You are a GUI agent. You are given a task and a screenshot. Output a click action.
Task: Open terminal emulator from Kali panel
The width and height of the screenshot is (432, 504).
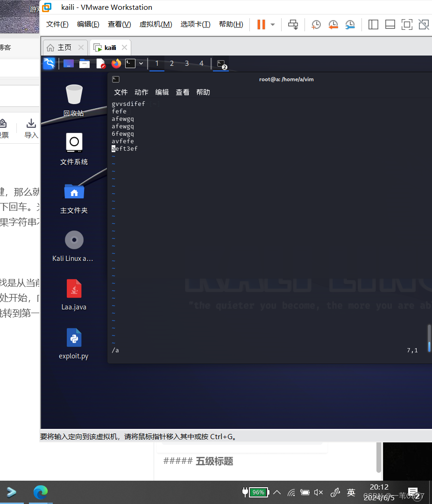(x=130, y=63)
